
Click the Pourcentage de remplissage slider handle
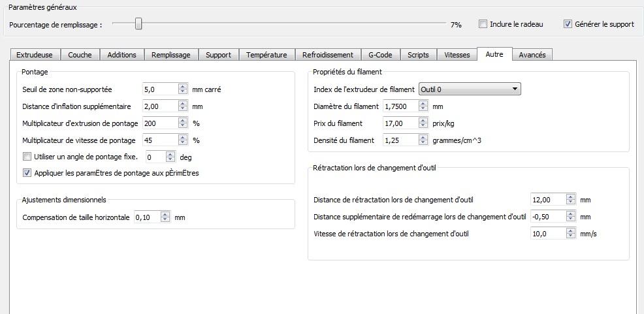pos(139,24)
